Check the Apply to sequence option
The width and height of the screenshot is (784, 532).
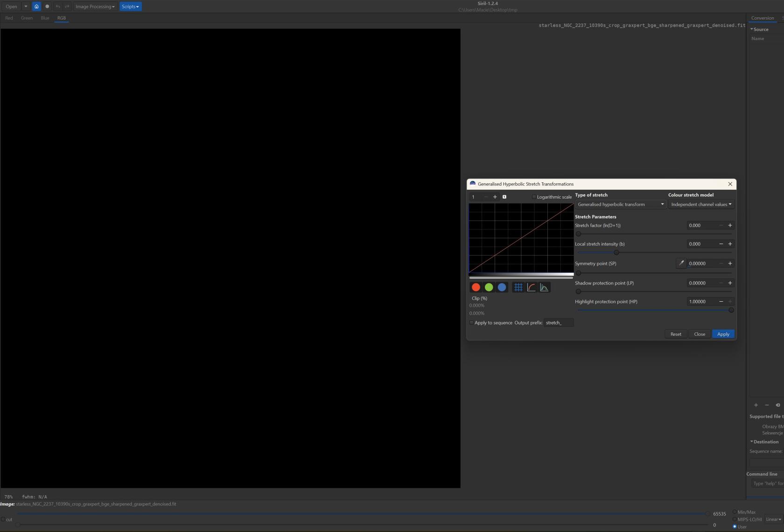471,323
